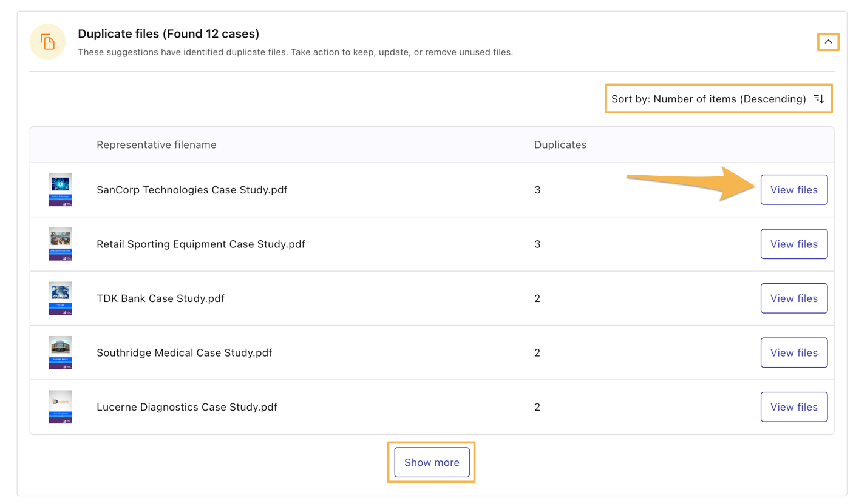Select the Lucerne Diagnostics Case Study.pdf filename
Viewport: 856px width, 504px height.
(187, 407)
